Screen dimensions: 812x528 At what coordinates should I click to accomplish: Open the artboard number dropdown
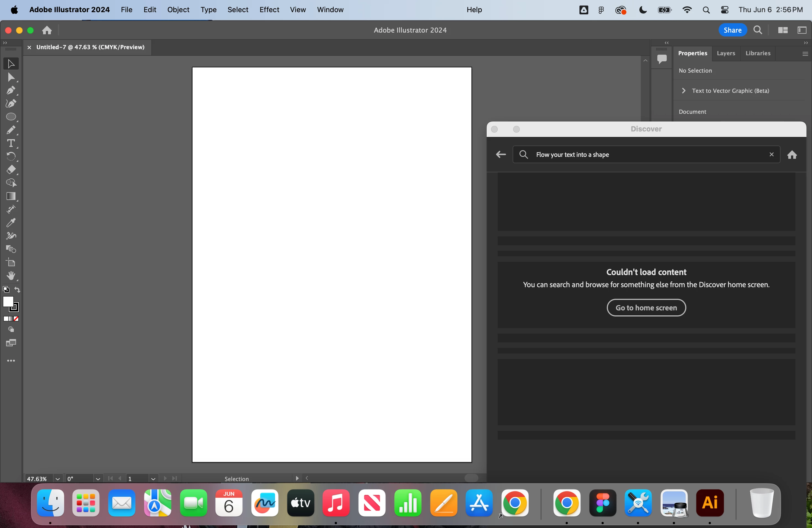[x=153, y=479]
